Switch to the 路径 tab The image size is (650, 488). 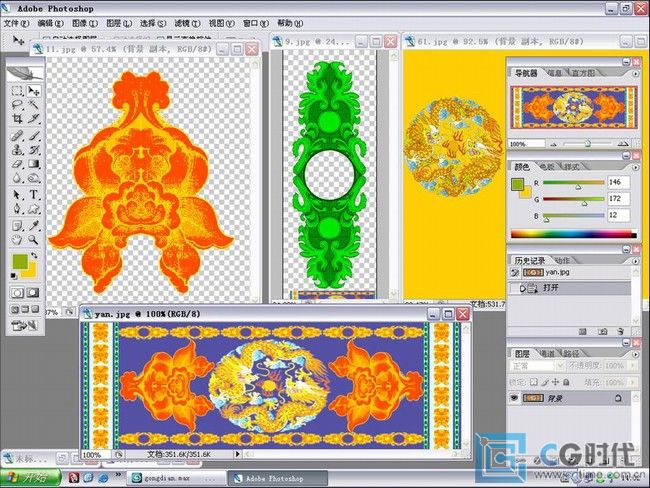(572, 354)
